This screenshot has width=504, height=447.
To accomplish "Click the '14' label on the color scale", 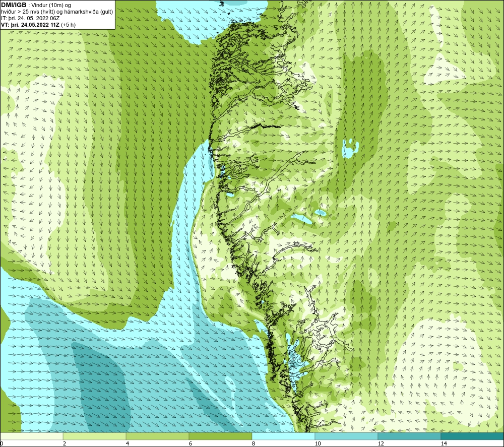I will (444, 443).
